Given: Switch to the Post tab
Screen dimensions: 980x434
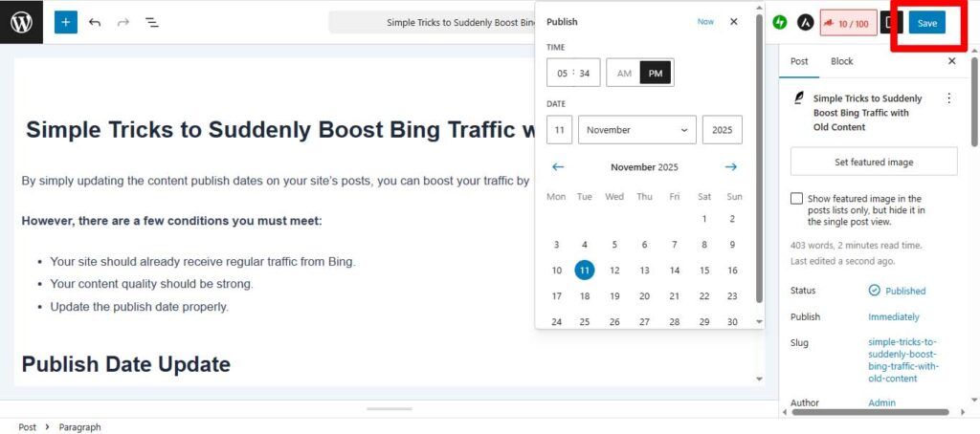Looking at the screenshot, I should coord(799,61).
